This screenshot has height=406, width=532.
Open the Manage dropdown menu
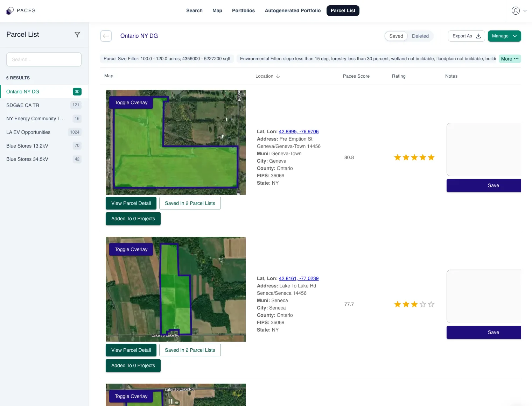(504, 36)
